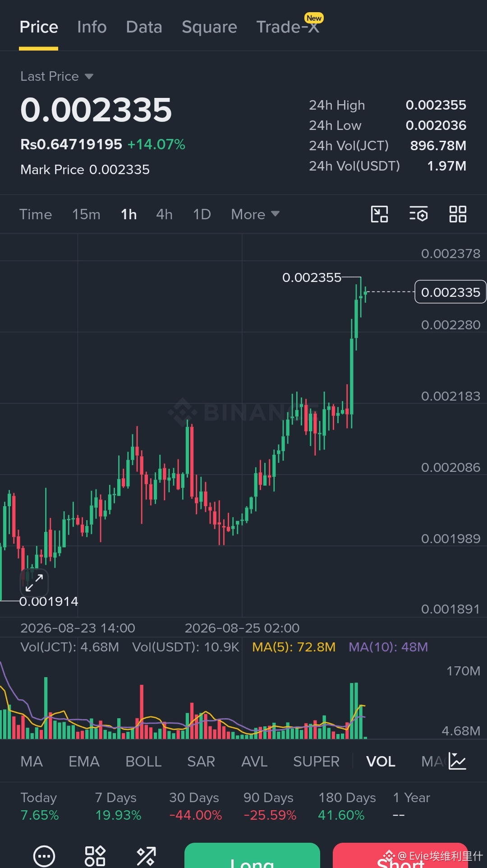Tap the Today 7.65% performance
Viewport: 487px width, 868px height.
click(40, 806)
